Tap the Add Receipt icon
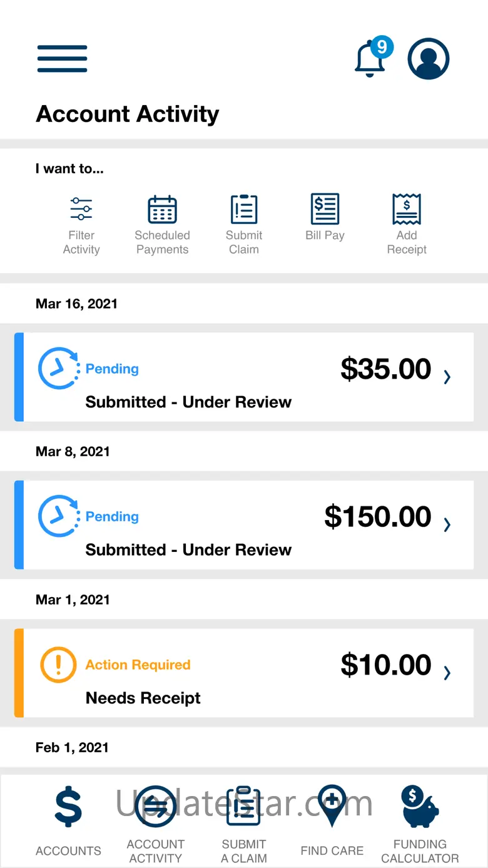Viewport: 488px width, 868px height. click(x=407, y=210)
